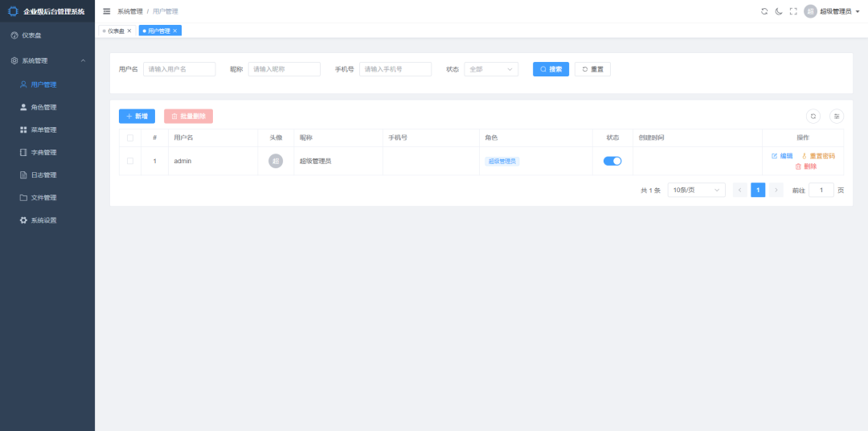
Task: Click the system logo chip icon
Action: point(14,11)
